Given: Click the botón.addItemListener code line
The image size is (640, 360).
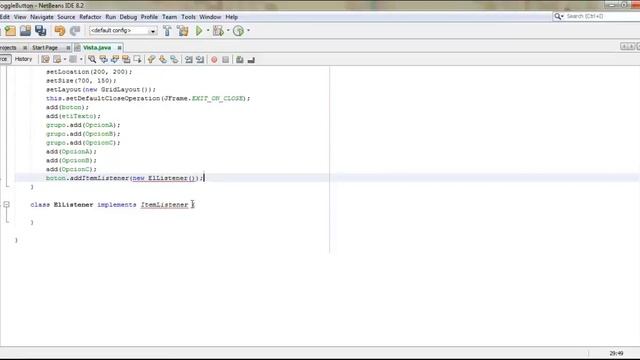Looking at the screenshot, I should click(x=124, y=178).
